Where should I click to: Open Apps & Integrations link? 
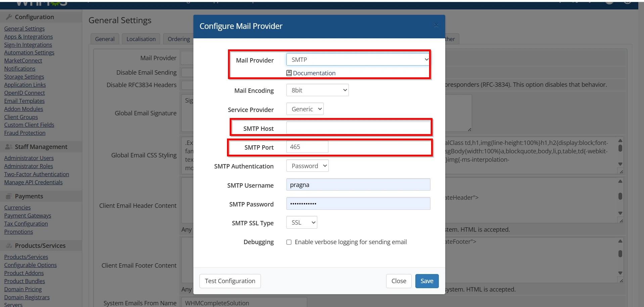coord(28,37)
